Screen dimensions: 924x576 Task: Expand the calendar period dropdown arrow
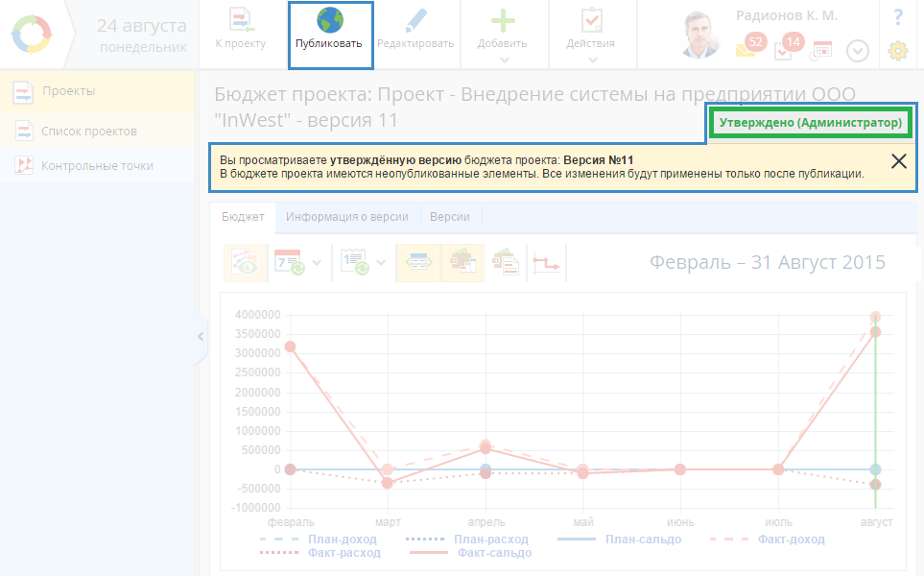click(317, 262)
